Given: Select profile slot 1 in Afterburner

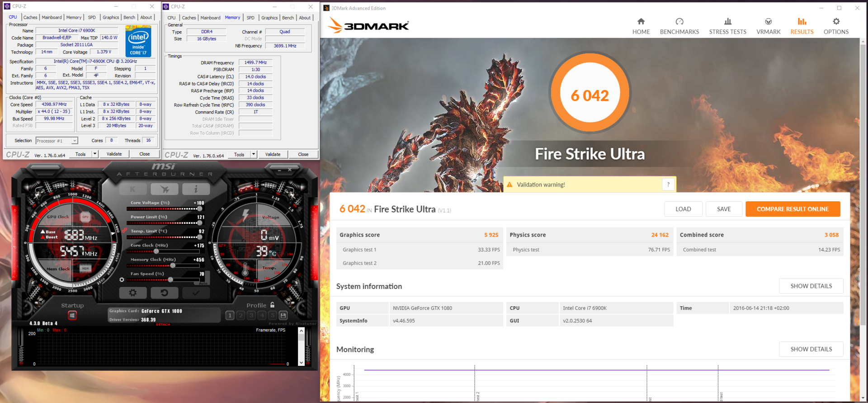Looking at the screenshot, I should tap(230, 315).
